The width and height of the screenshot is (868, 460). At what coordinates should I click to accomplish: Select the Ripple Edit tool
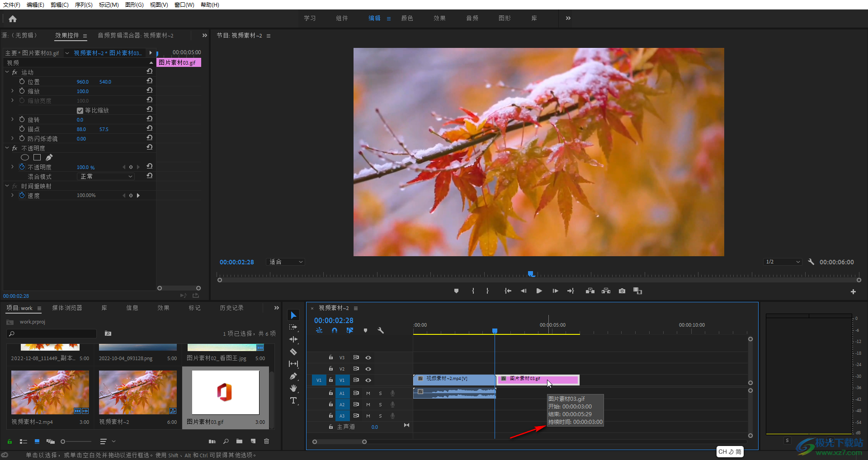tap(293, 339)
